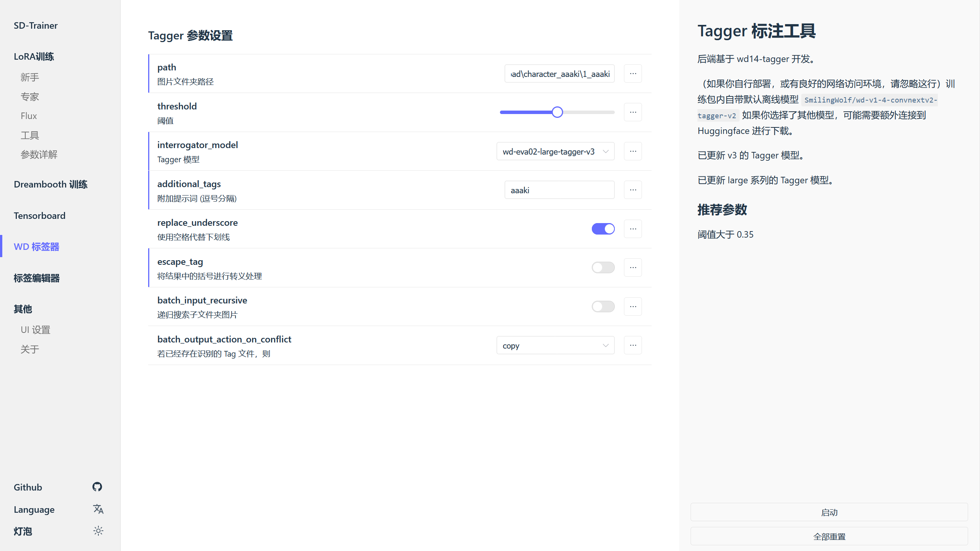The image size is (980, 551).
Task: Disable the replace_underscore toggle
Action: [603, 229]
